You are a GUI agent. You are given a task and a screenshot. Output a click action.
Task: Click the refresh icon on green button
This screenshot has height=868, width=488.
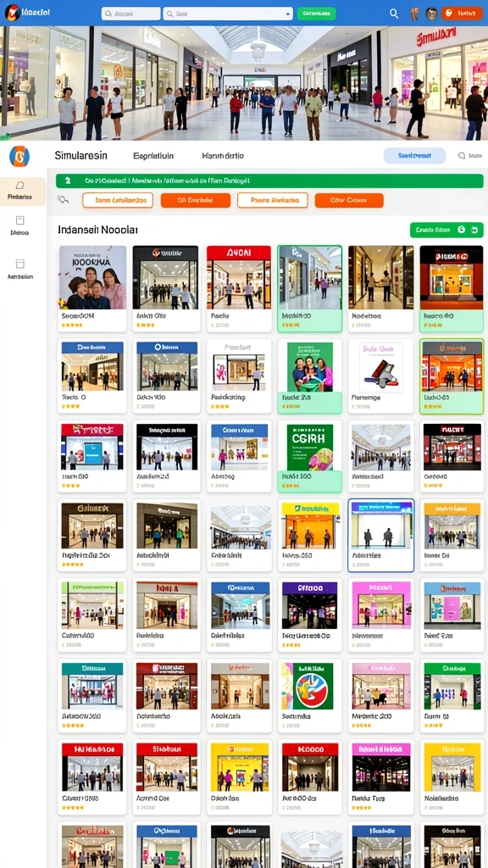[474, 230]
